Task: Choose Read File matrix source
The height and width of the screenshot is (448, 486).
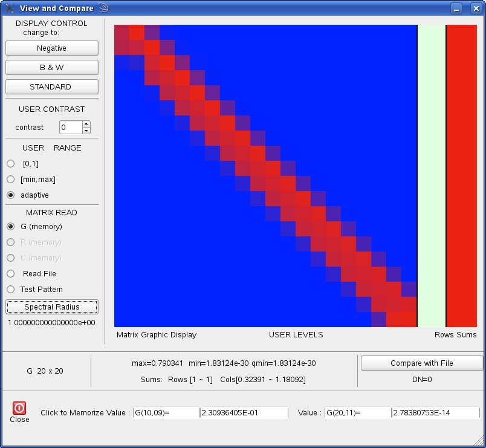Action: click(10, 274)
